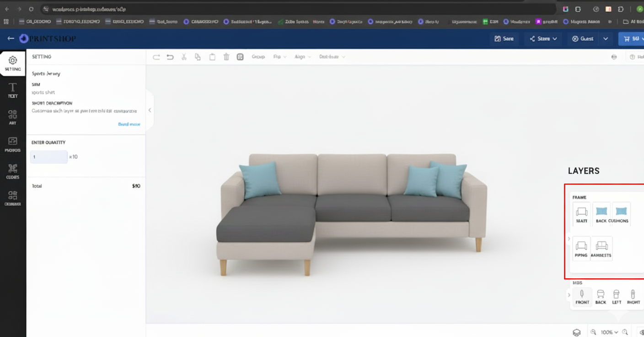Image resolution: width=644 pixels, height=337 pixels.
Task: Expand the Flip dropdown
Action: (279, 57)
